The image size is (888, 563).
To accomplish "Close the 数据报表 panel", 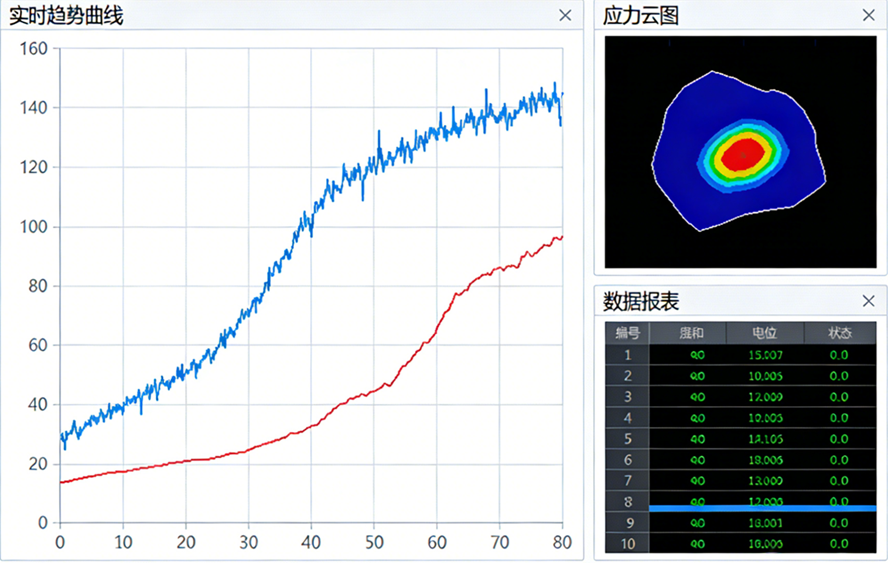I will point(868,301).
